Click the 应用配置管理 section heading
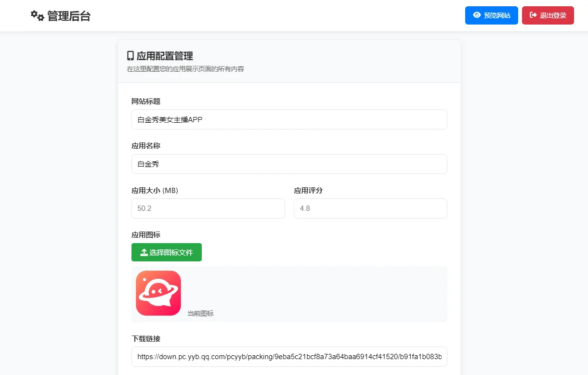The height and width of the screenshot is (375, 588). pyautogui.click(x=165, y=56)
